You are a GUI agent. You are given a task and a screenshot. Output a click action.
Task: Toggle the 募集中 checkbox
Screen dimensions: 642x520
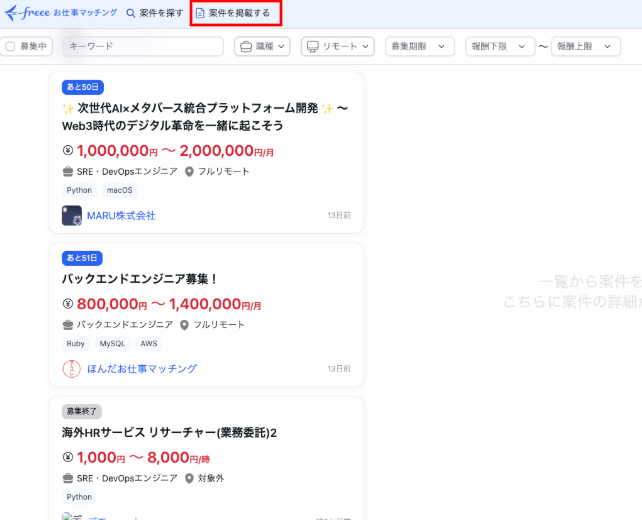click(10, 46)
